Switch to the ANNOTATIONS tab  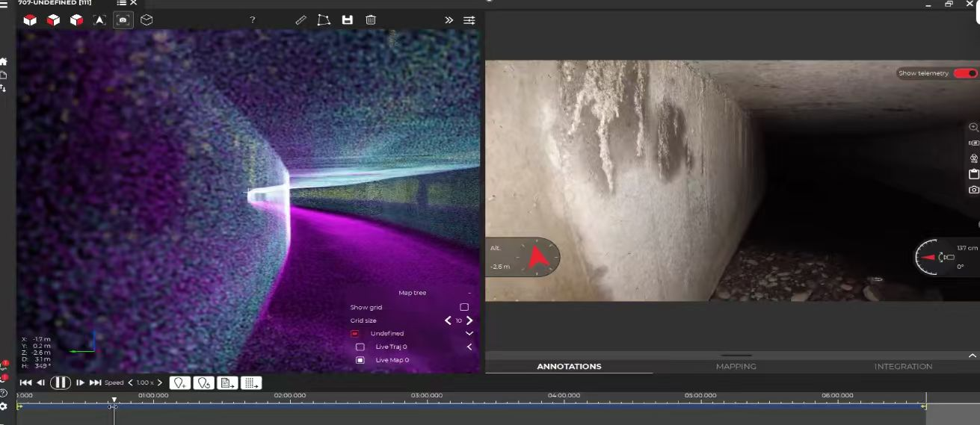[x=569, y=366]
